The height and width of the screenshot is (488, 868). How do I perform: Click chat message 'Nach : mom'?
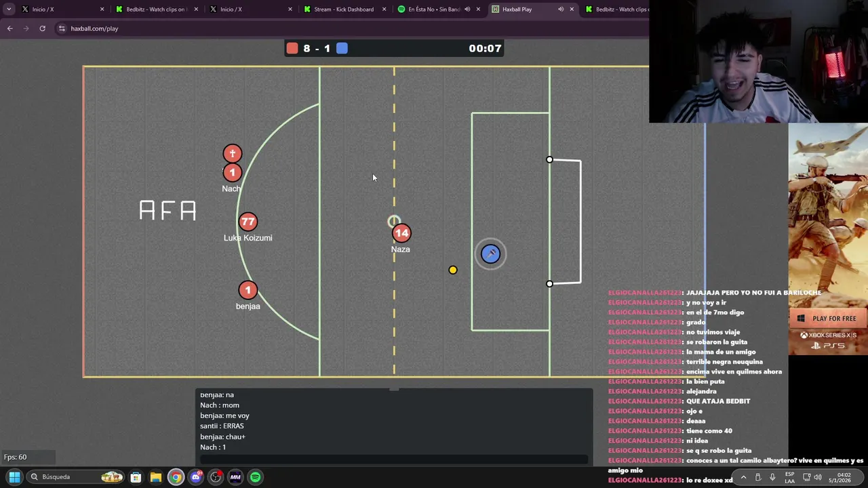coord(220,405)
